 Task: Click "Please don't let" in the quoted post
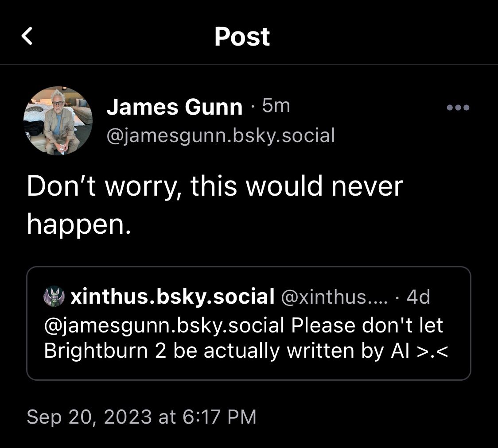pyautogui.click(x=367, y=325)
